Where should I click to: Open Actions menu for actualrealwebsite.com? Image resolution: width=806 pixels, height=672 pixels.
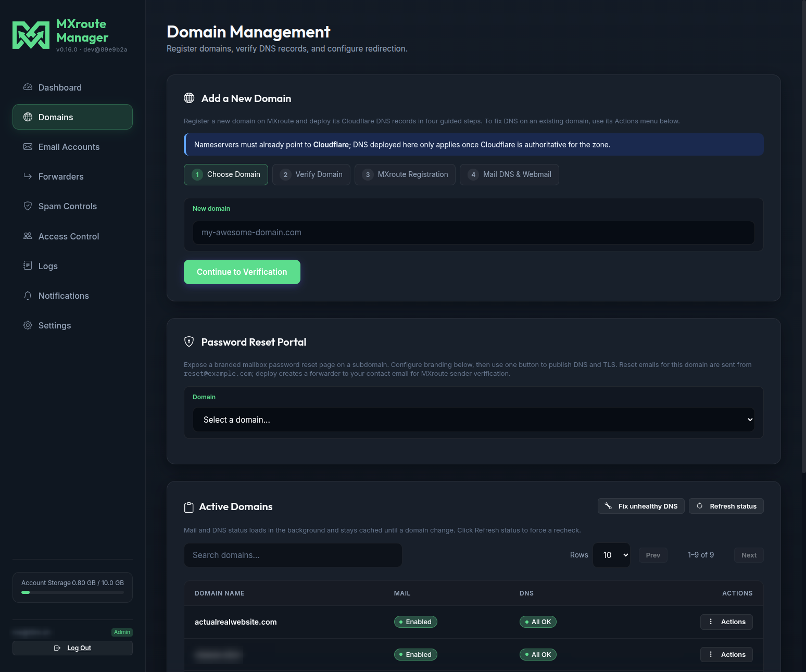click(x=726, y=622)
